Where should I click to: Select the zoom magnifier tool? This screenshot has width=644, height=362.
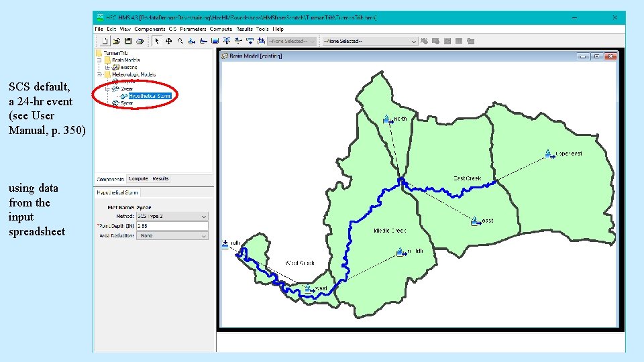pyautogui.click(x=180, y=41)
